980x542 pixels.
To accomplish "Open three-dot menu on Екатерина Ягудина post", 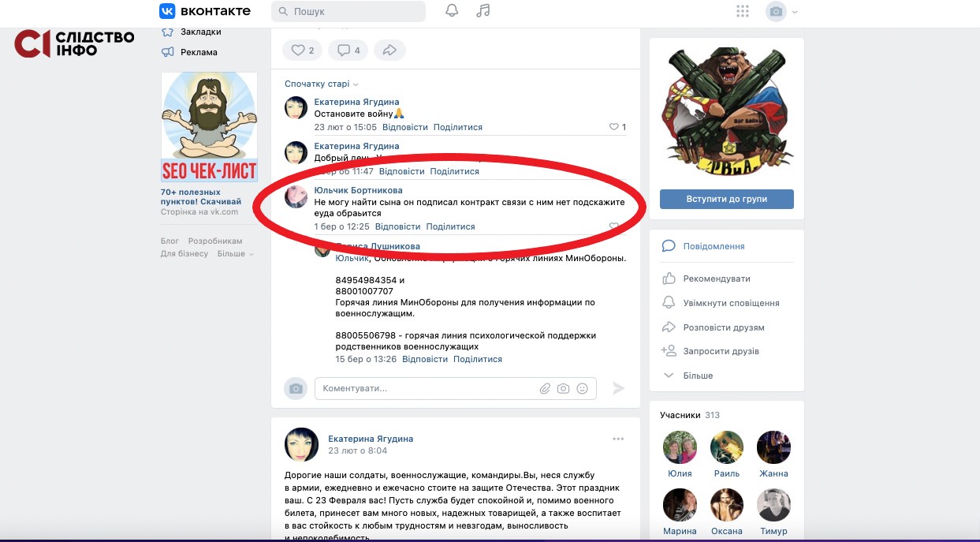I will coord(618,439).
